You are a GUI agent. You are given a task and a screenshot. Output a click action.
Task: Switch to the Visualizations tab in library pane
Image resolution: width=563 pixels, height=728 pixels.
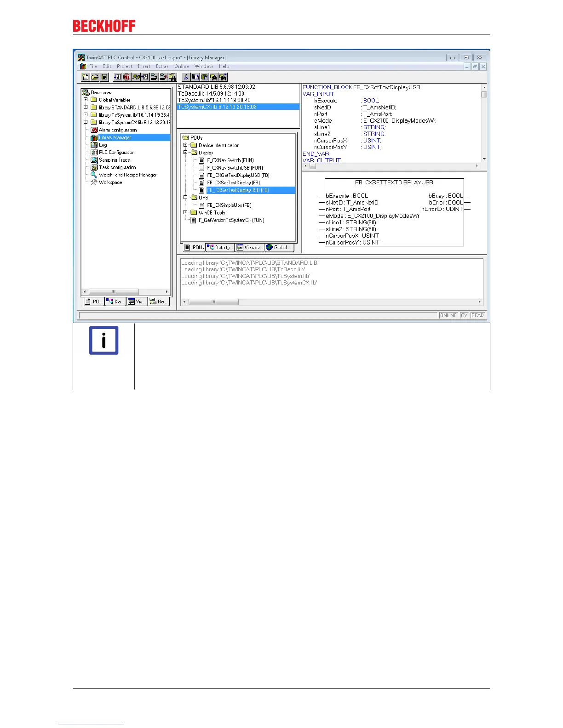[x=250, y=248]
